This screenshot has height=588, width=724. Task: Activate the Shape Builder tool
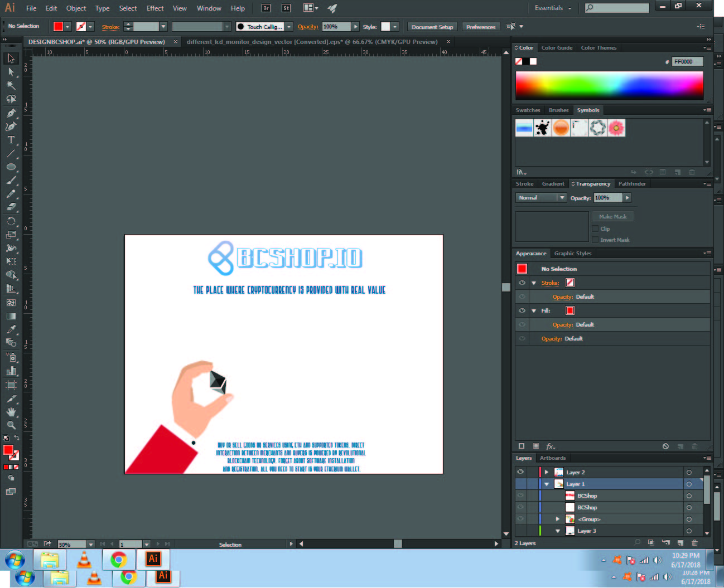(x=11, y=275)
